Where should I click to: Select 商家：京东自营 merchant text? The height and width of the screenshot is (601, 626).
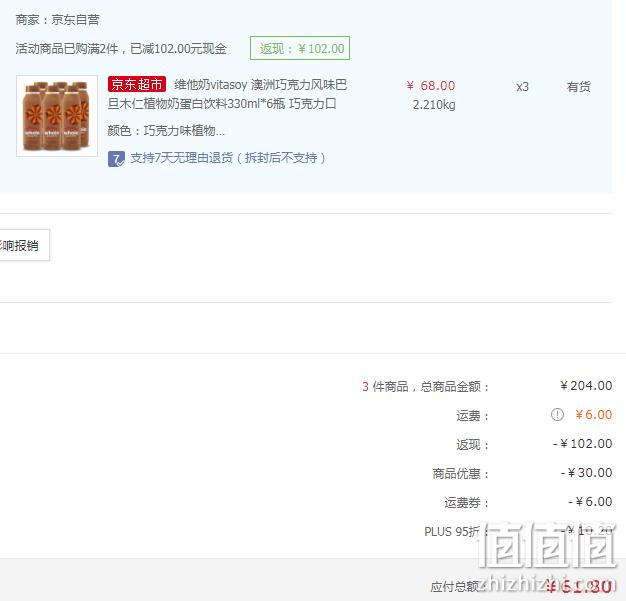57,20
